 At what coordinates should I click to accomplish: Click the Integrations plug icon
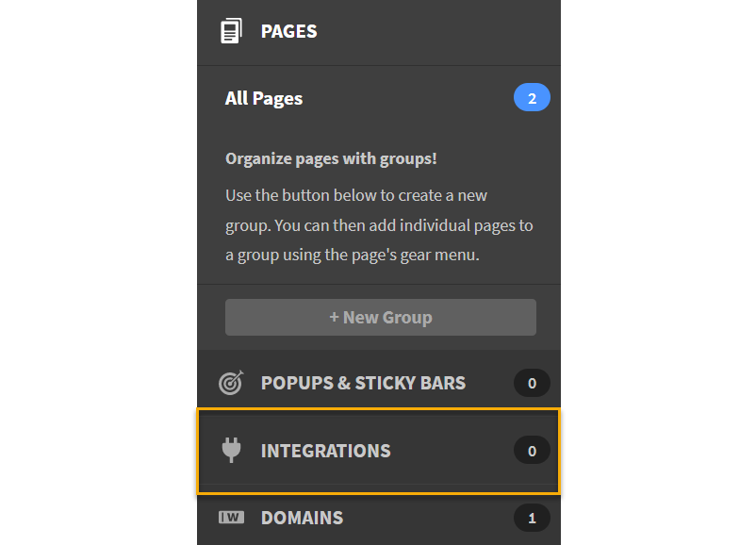pos(231,451)
